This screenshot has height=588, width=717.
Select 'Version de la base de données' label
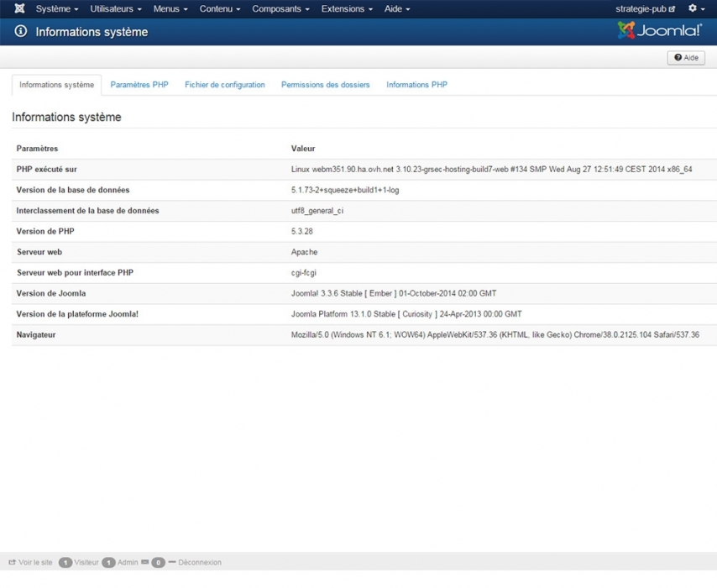(73, 190)
